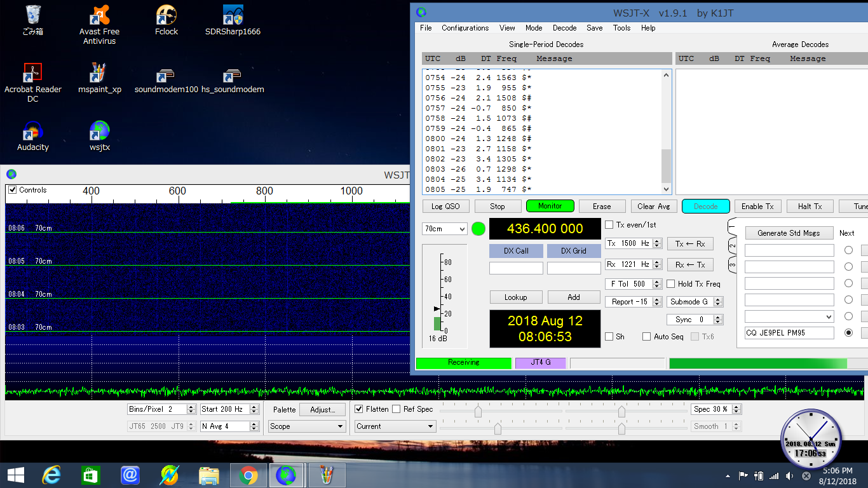The height and width of the screenshot is (488, 868).
Task: Open the Windows Start button
Action: tap(15, 475)
